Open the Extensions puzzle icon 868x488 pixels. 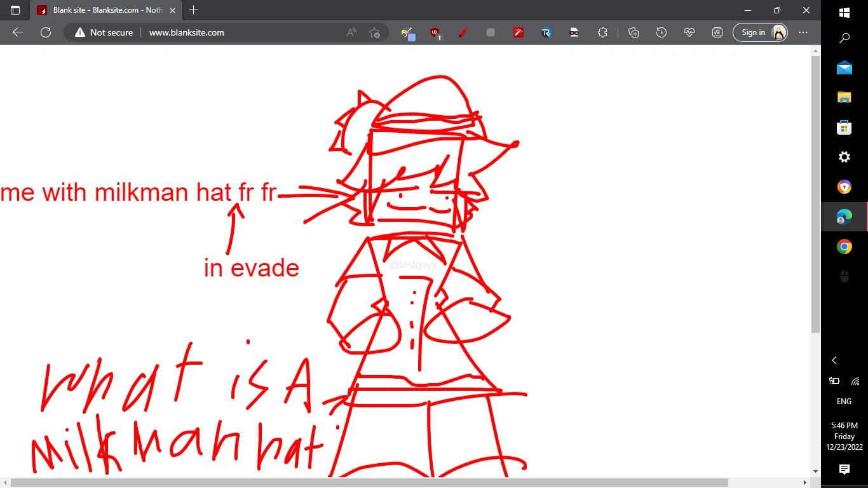(x=602, y=32)
